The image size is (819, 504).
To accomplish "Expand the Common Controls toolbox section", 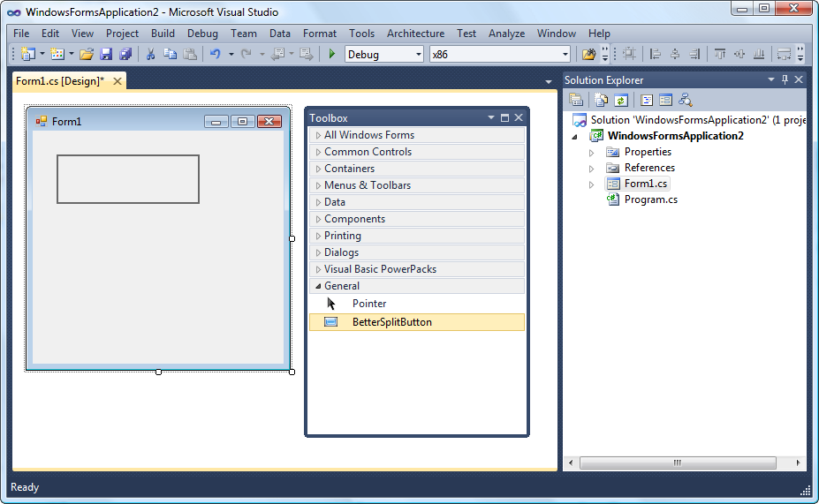I will (x=368, y=152).
